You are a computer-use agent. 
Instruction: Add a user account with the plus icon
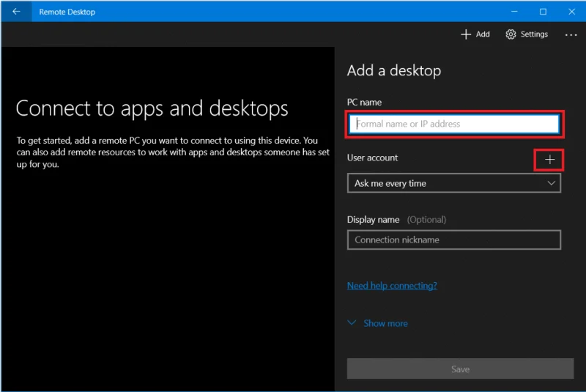[x=549, y=160]
